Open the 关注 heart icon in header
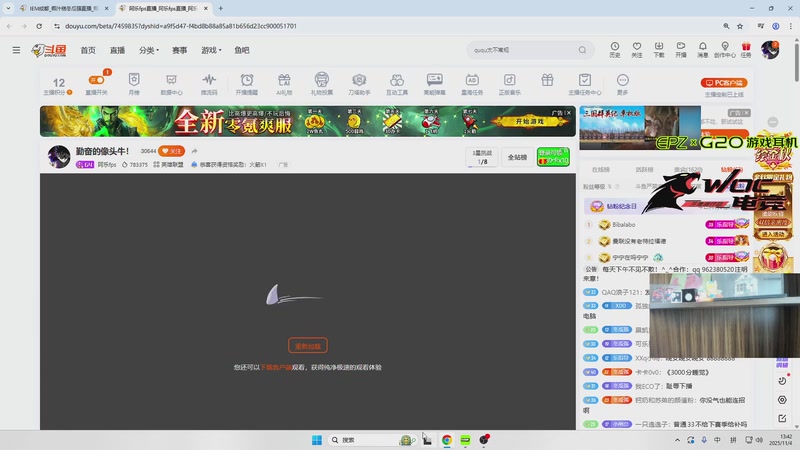This screenshot has width=800, height=450. [x=637, y=49]
